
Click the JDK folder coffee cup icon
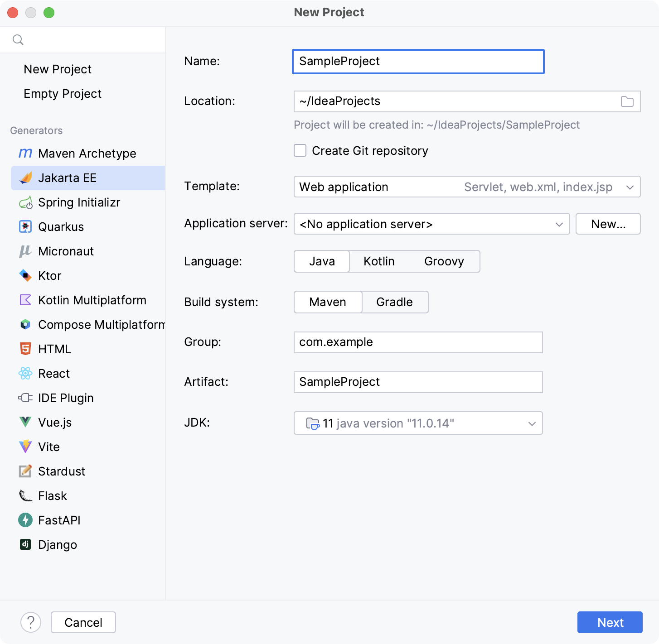(313, 423)
